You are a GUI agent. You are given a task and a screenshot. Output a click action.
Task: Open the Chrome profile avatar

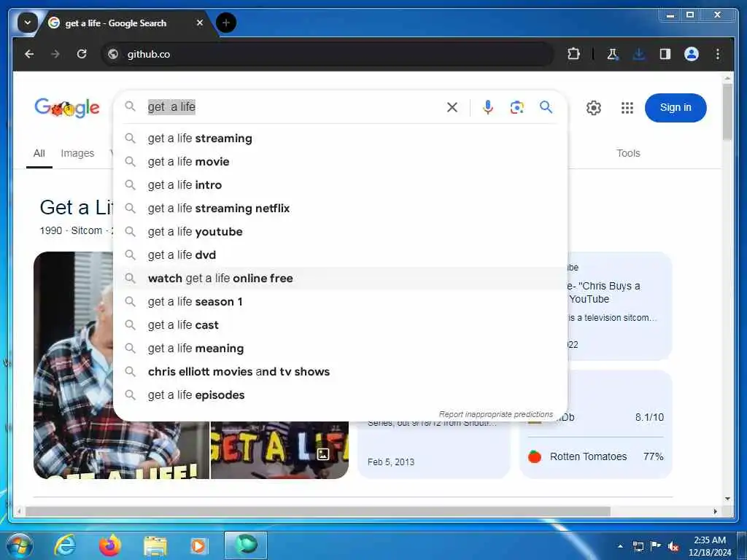[x=692, y=54]
